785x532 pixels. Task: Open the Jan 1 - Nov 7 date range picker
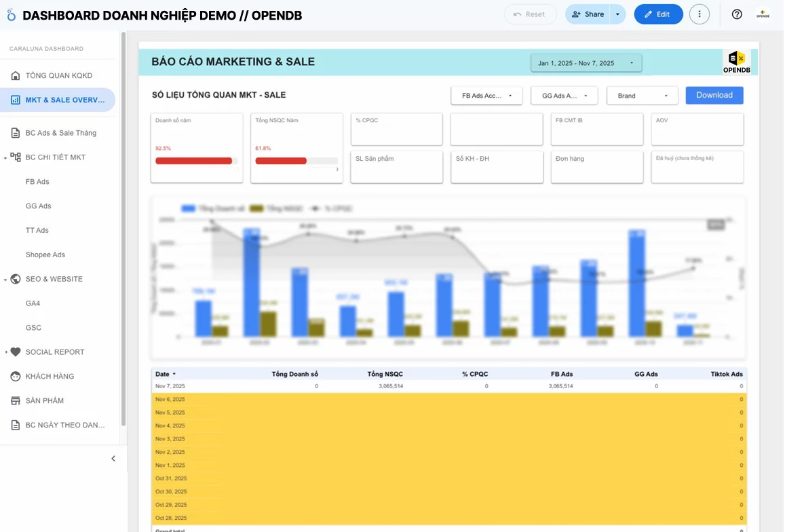[586, 62]
